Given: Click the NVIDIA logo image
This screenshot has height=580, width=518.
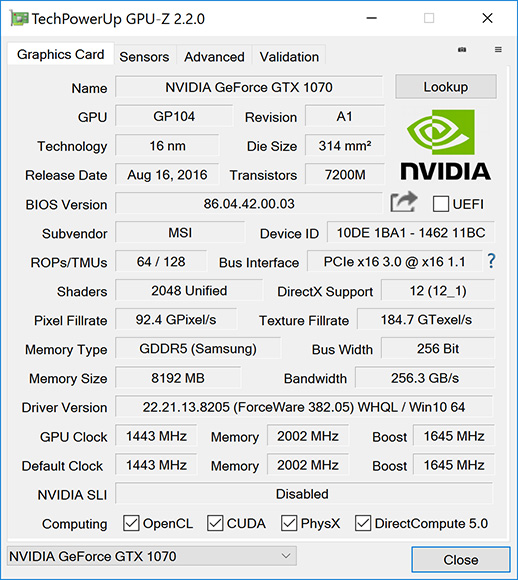Looking at the screenshot, I should [445, 145].
